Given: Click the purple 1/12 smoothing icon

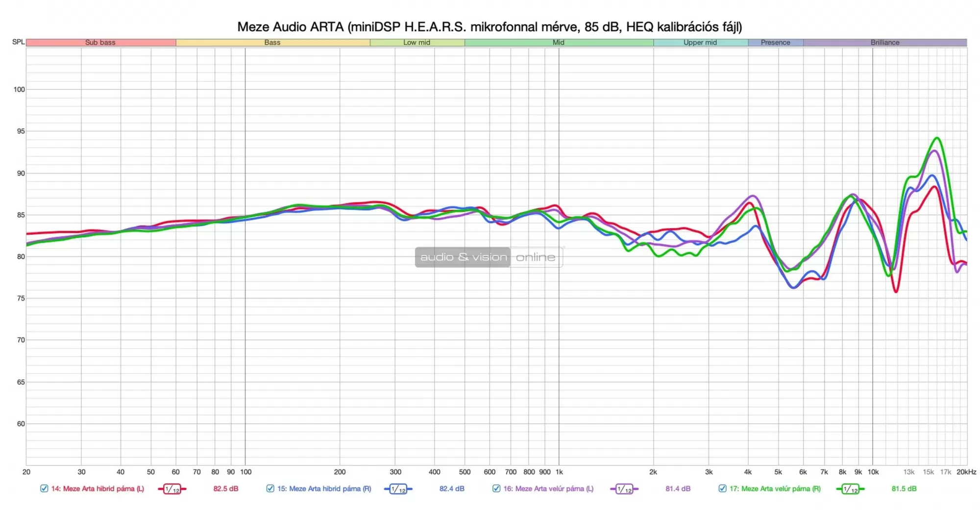Looking at the screenshot, I should pyautogui.click(x=624, y=489).
